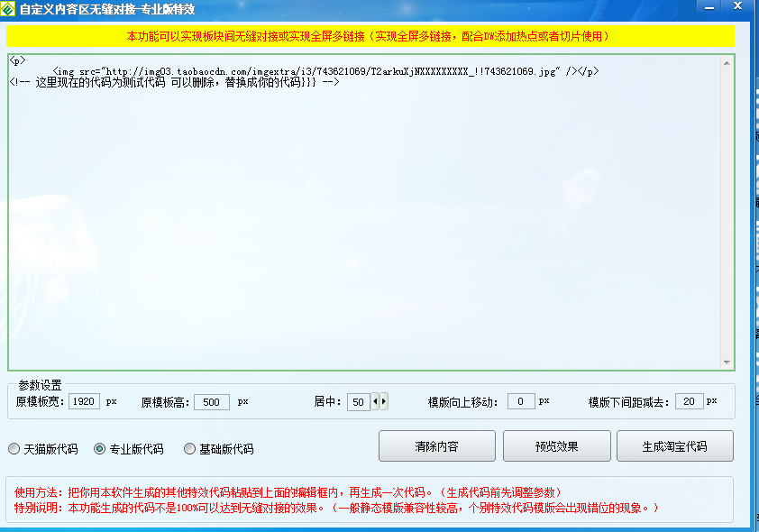Close the seamless docking window
759x532 pixels.
(737, 7)
